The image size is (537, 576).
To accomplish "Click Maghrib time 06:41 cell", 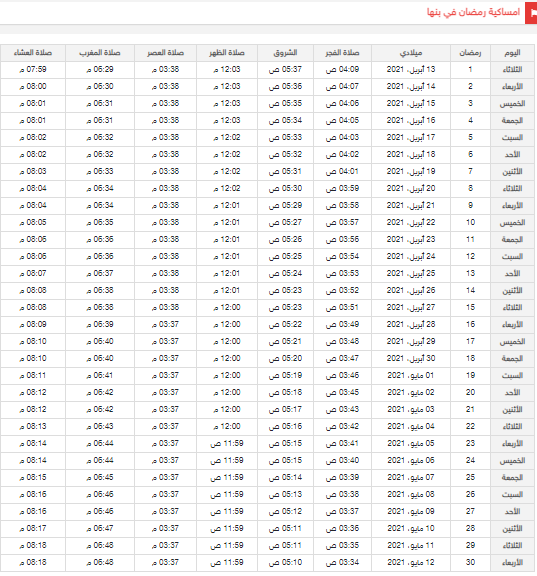I will tap(100, 375).
